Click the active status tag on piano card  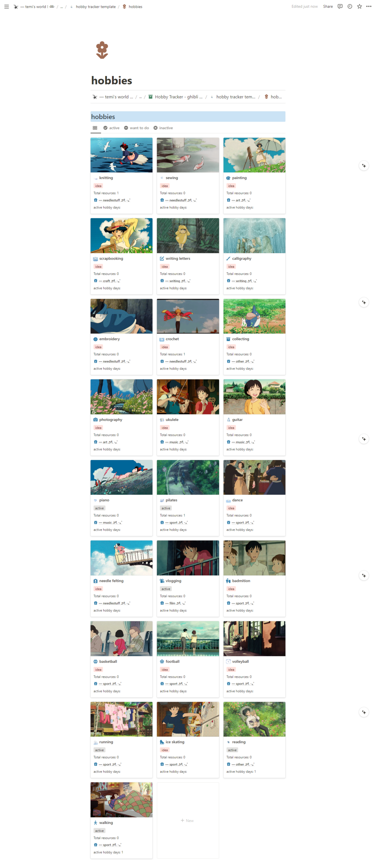tap(100, 508)
